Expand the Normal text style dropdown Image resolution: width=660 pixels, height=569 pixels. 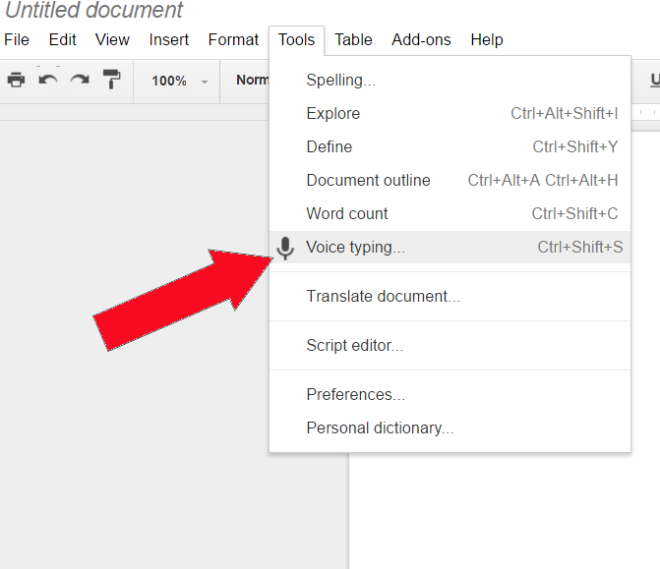pyautogui.click(x=252, y=80)
